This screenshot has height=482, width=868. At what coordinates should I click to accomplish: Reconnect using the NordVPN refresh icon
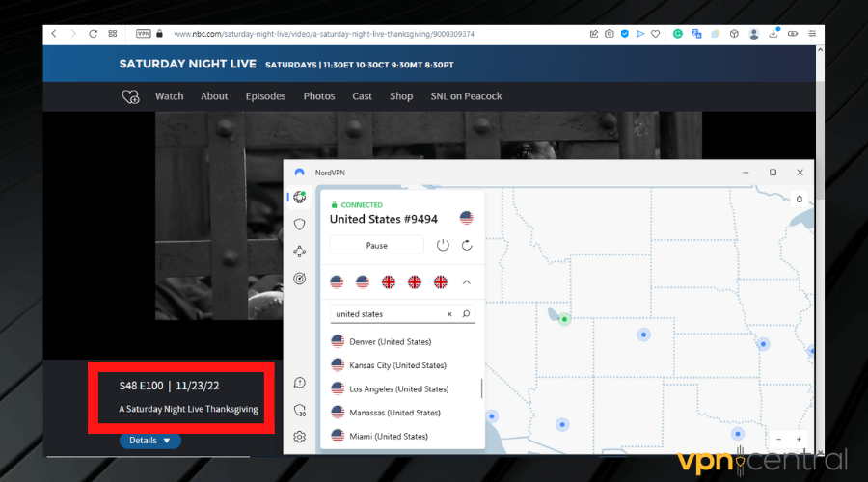pyautogui.click(x=467, y=245)
